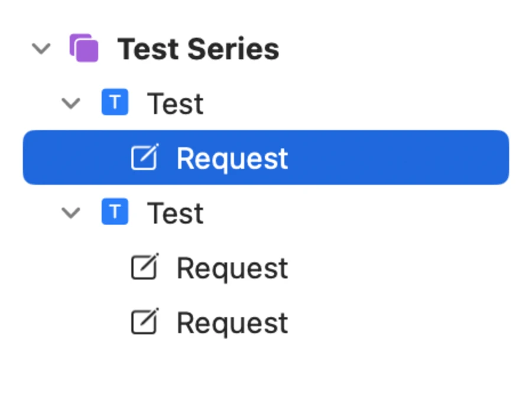532x413 pixels.
Task: Click the blue T icon of first Test
Action: tap(115, 103)
